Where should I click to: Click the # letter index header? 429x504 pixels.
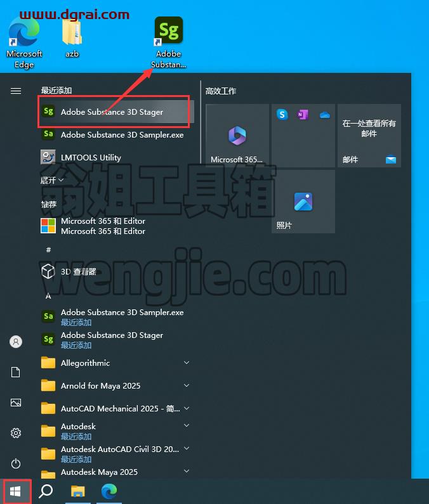48,250
